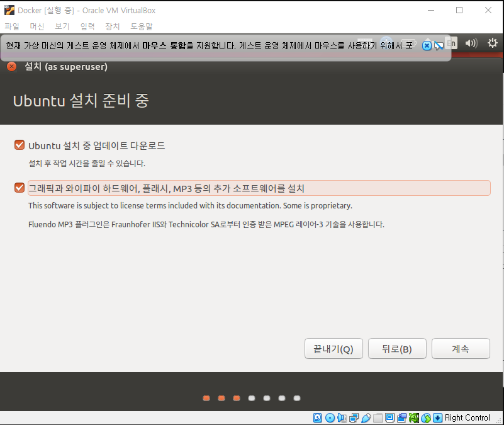Open the En input language indicator
Screen dimensions: 504x425
(452, 43)
